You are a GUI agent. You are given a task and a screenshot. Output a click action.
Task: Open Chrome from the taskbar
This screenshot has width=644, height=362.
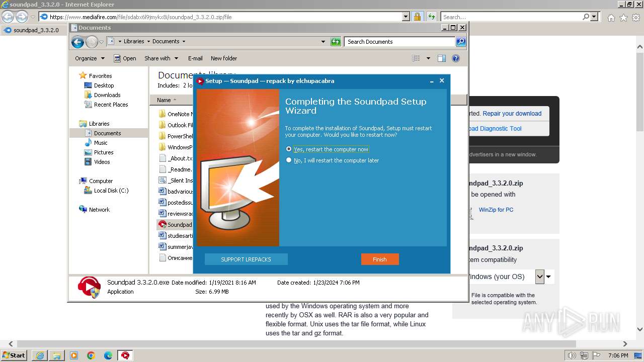[91, 355]
